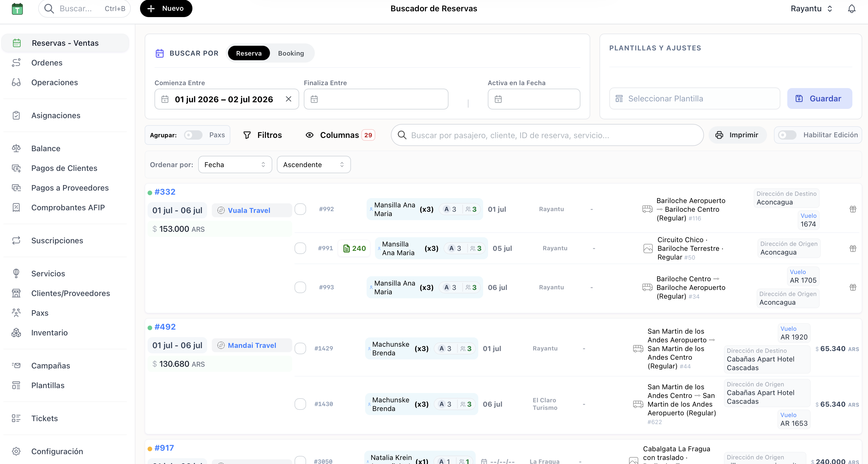The height and width of the screenshot is (464, 868).
Task: Click the Paxs people icon
Action: tap(16, 313)
